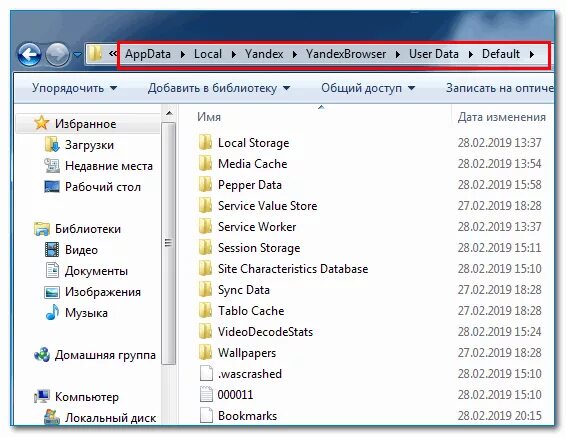Select Default in the breadcrumb
Screen dimensions: 566x437
point(501,54)
